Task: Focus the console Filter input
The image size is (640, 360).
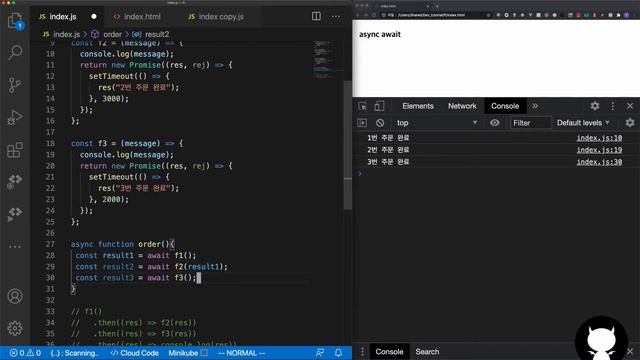Action: point(531,123)
